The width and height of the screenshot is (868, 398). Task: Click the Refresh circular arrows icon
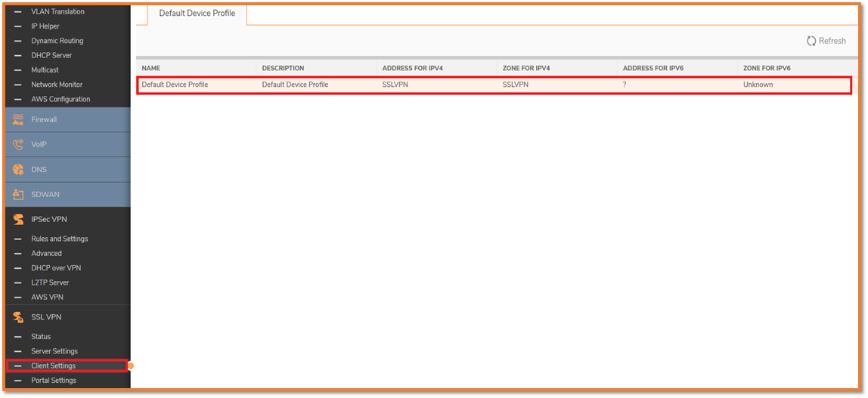click(811, 41)
